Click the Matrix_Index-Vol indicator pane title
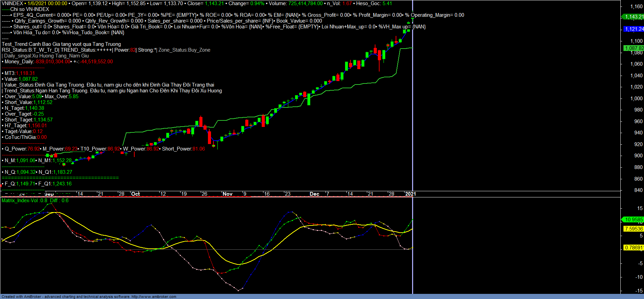This screenshot has width=644, height=299. click(20, 200)
